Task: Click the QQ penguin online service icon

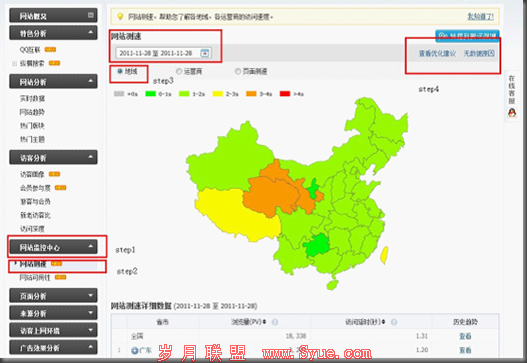Action: pyautogui.click(x=512, y=113)
